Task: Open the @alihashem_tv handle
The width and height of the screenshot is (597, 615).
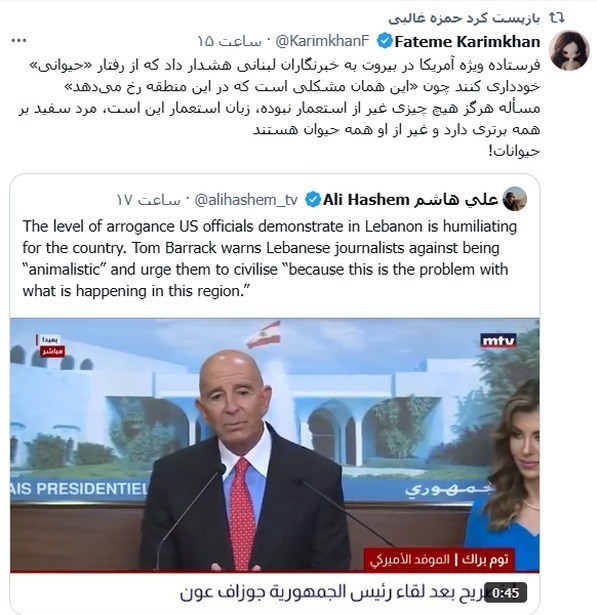Action: coord(246,200)
